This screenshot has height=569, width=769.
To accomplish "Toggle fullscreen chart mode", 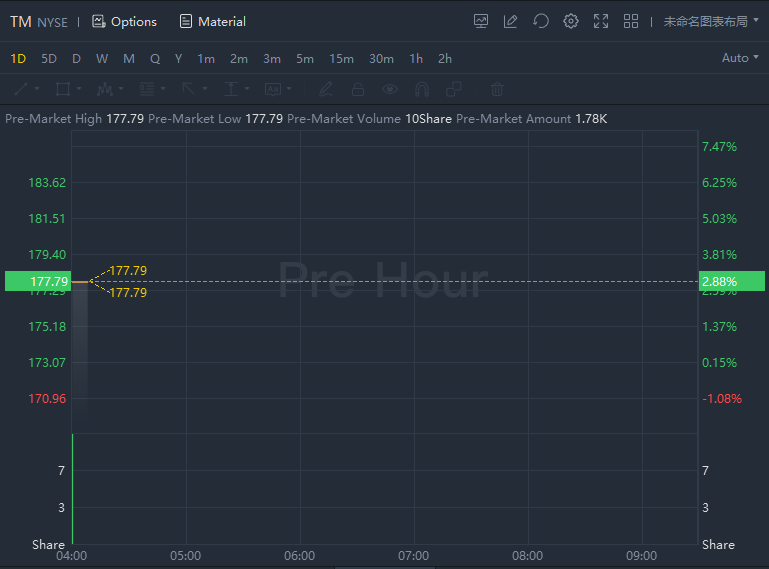I will click(x=601, y=21).
